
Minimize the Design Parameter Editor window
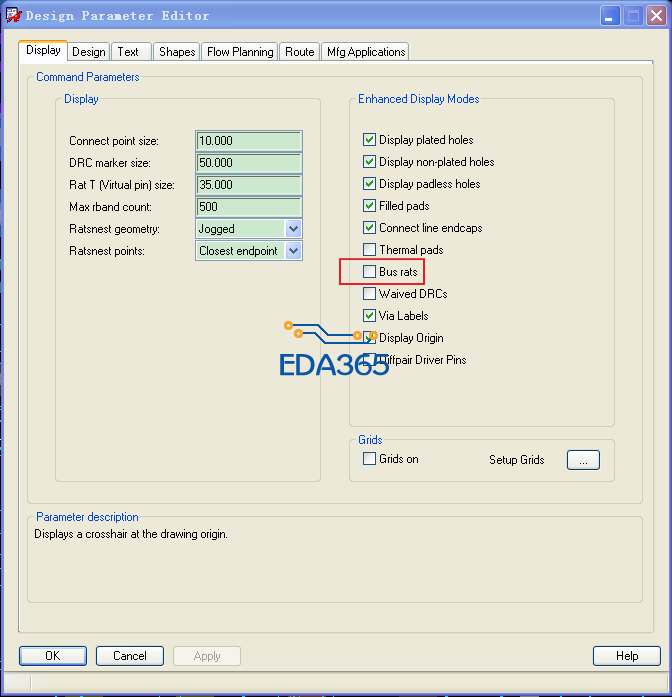(609, 16)
